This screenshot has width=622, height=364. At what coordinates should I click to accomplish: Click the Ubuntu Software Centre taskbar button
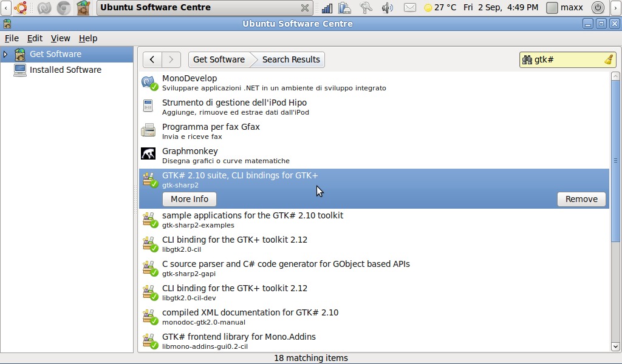tap(204, 7)
